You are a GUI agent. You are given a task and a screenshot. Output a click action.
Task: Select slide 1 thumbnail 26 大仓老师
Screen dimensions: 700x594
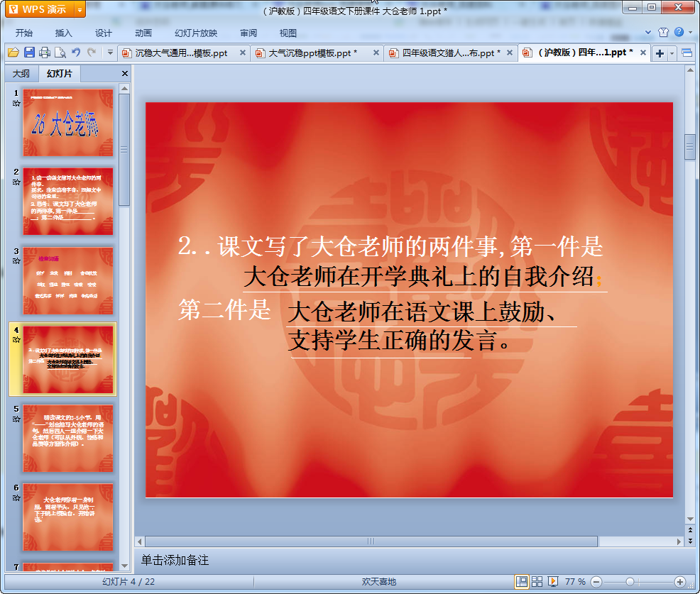(x=68, y=123)
